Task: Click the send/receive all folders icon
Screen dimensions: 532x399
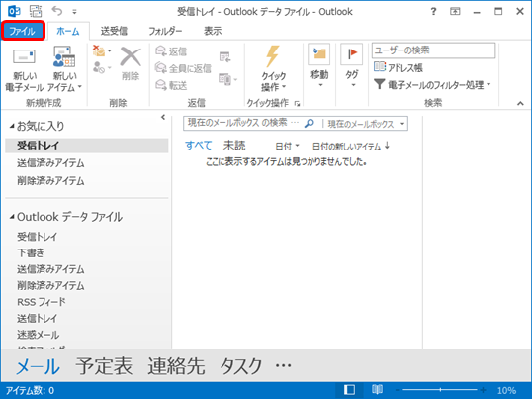Action: [36, 12]
